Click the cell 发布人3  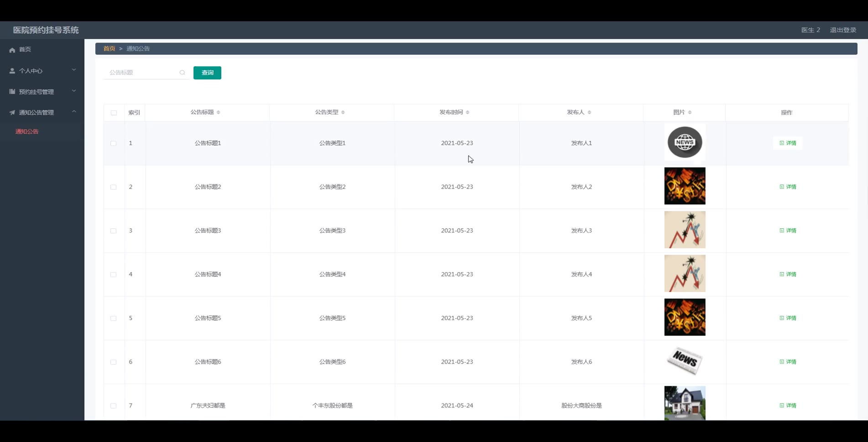[581, 231]
